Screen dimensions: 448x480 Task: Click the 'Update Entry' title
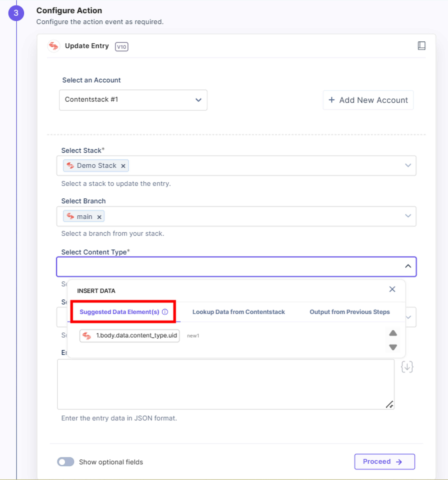[x=87, y=46]
